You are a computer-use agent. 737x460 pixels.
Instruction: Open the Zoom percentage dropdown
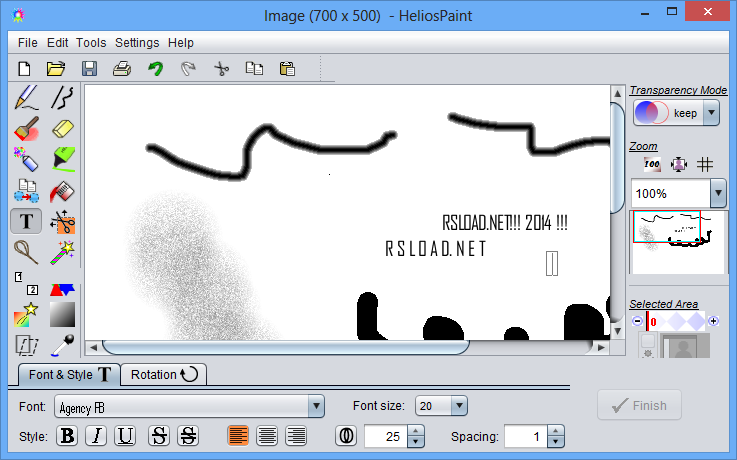pyautogui.click(x=718, y=193)
